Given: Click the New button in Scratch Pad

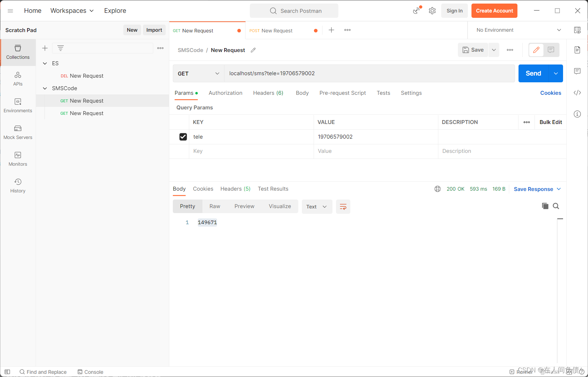Looking at the screenshot, I should 132,30.
